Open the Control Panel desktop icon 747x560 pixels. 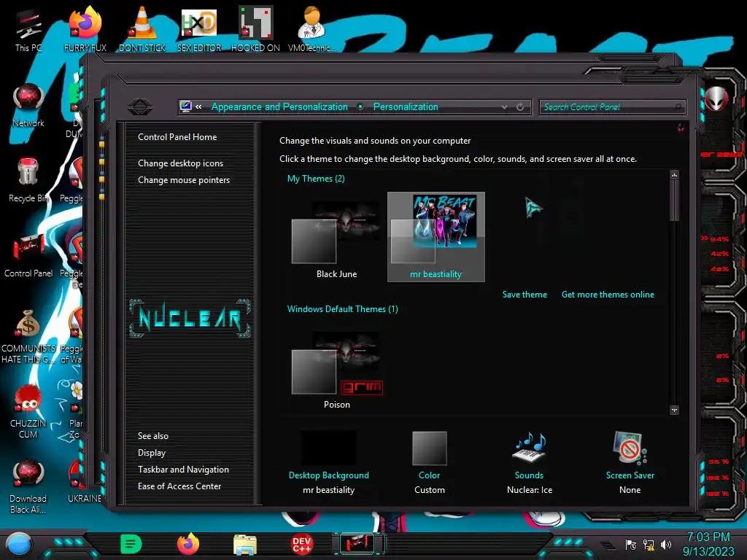click(x=28, y=256)
